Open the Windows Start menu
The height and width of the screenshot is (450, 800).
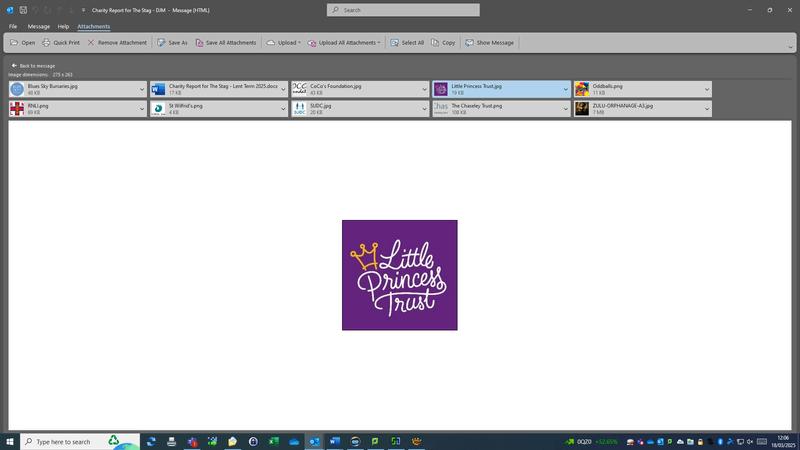10,441
